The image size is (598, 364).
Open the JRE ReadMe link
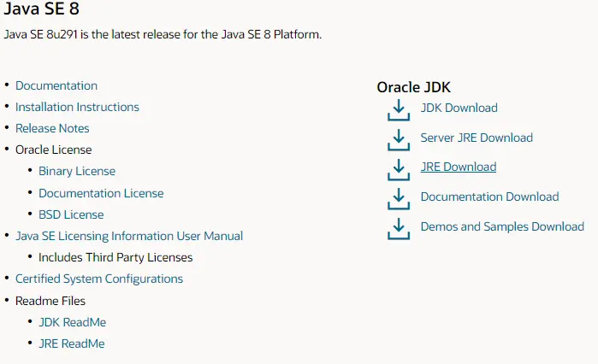pos(71,343)
